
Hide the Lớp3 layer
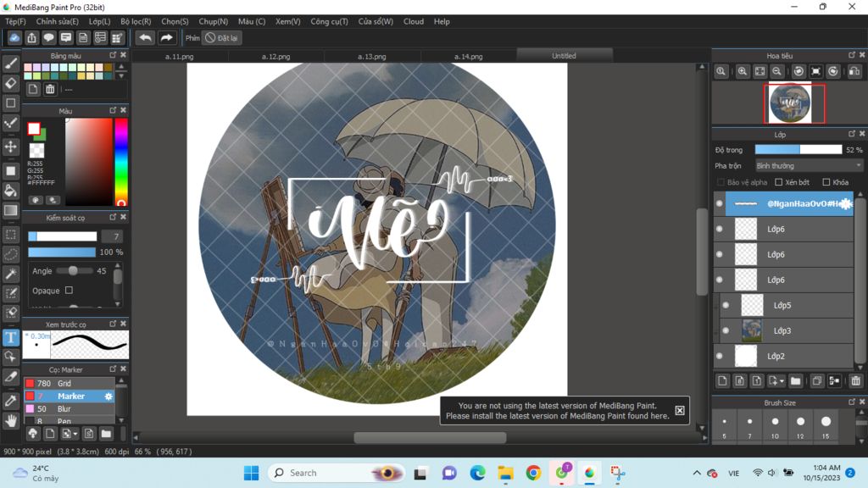pyautogui.click(x=726, y=330)
